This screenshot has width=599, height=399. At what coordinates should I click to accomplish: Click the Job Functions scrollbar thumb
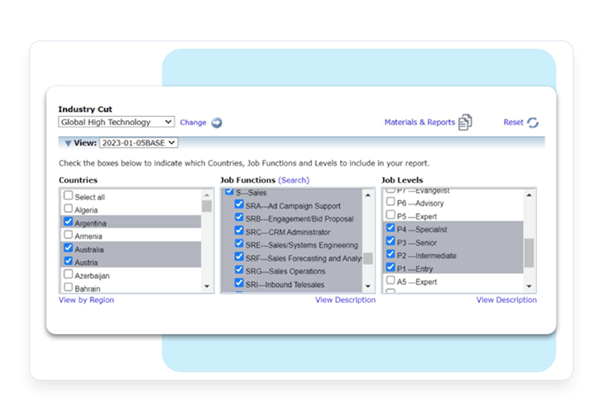tap(368, 258)
